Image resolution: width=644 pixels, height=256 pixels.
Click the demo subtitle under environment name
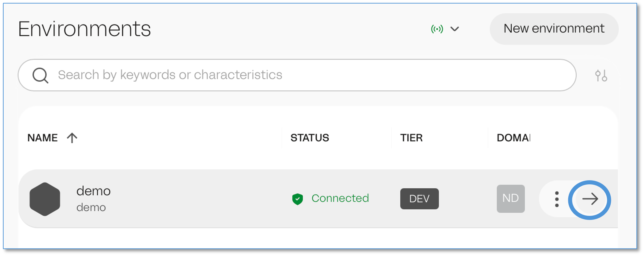tap(91, 207)
